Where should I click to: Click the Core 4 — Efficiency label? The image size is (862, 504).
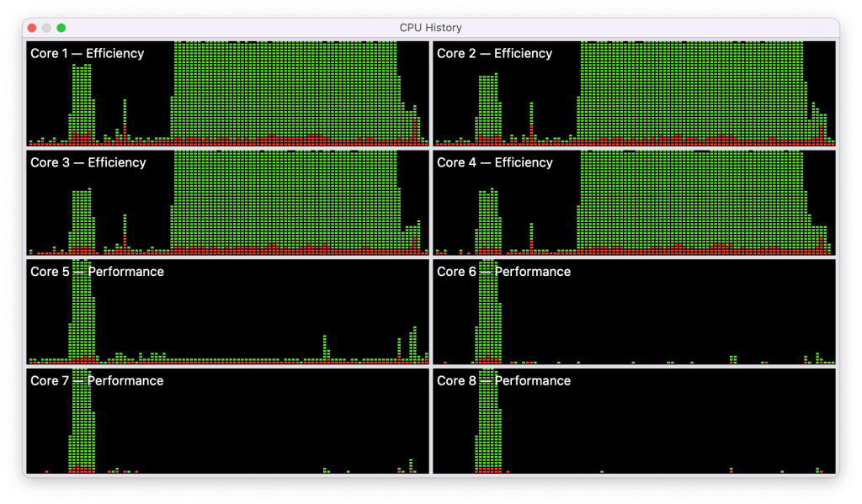[494, 162]
